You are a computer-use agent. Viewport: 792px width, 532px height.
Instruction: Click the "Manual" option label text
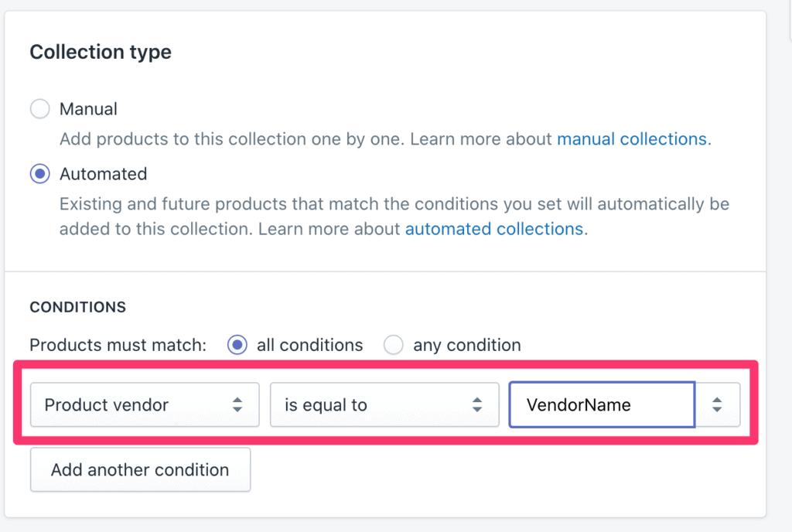pos(89,109)
